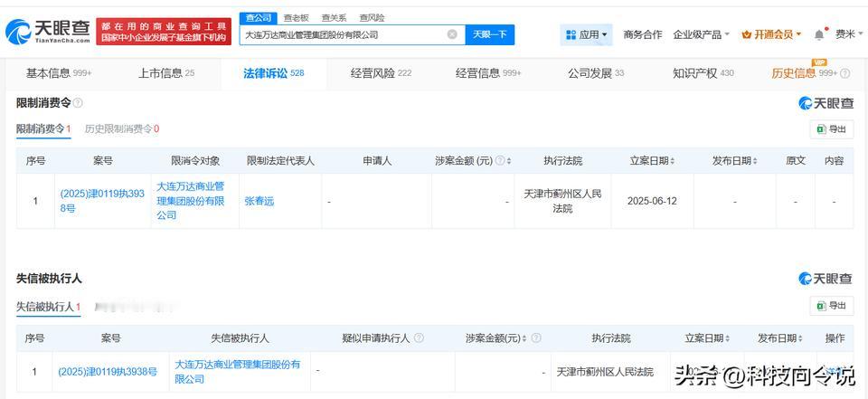868x399 pixels.
Task: Export the 限制消费令 list
Action: tap(832, 129)
